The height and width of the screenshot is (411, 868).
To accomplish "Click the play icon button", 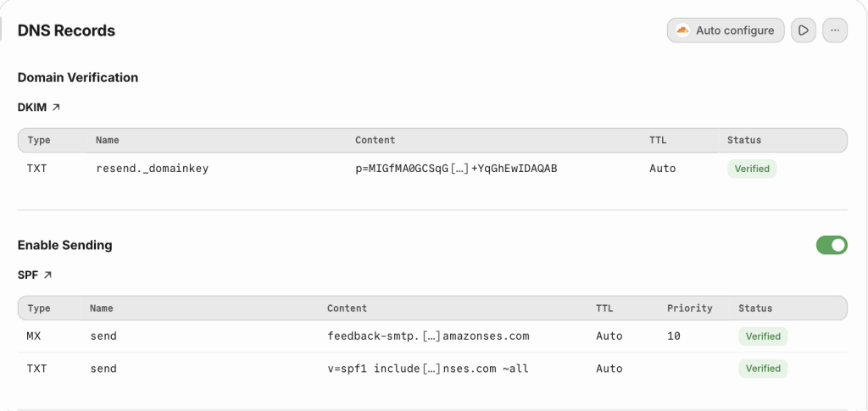I will (804, 31).
